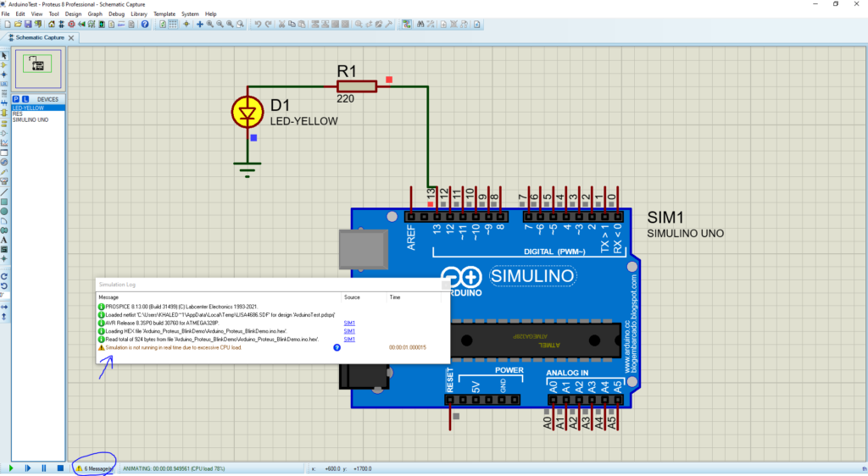Select RES in the devices list
Viewport: 868px width, 476px height.
(18, 113)
